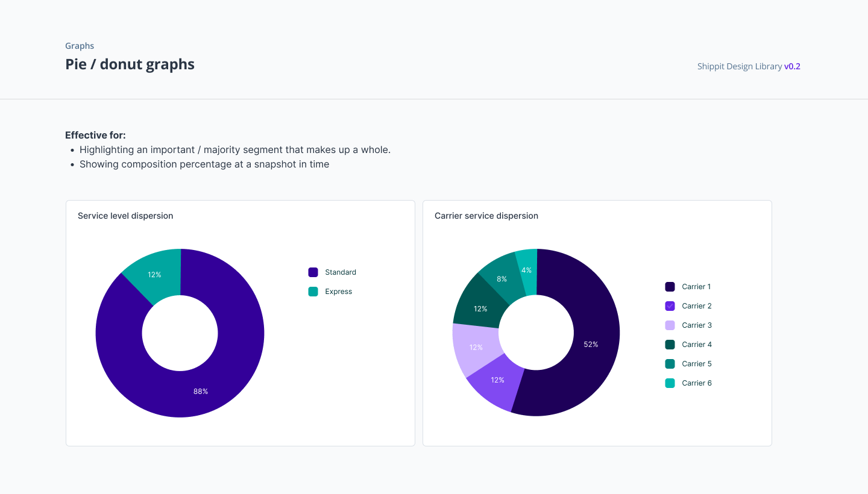Open the Graphs breadcrumb link
868x494 pixels.
(80, 46)
